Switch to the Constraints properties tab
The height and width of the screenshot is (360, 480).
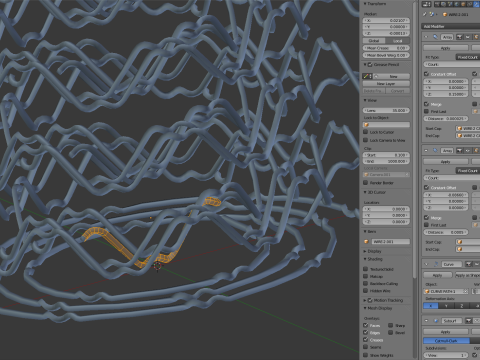[x=469, y=4]
